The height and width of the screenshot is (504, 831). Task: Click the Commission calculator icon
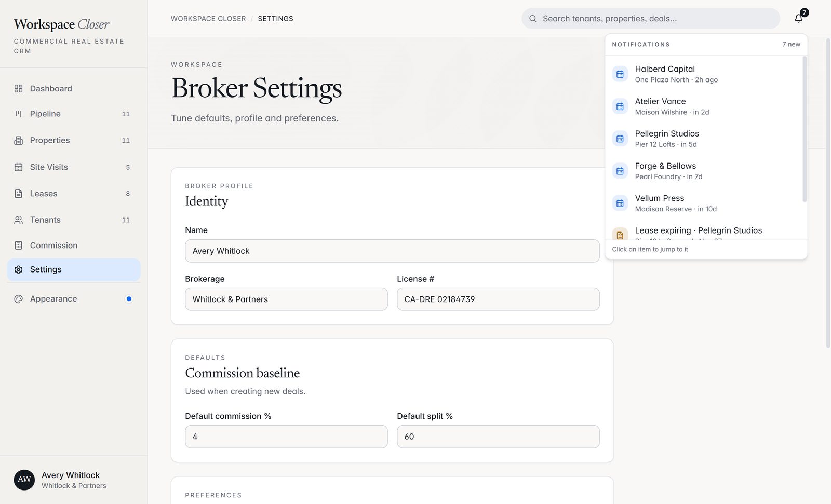[x=19, y=246]
